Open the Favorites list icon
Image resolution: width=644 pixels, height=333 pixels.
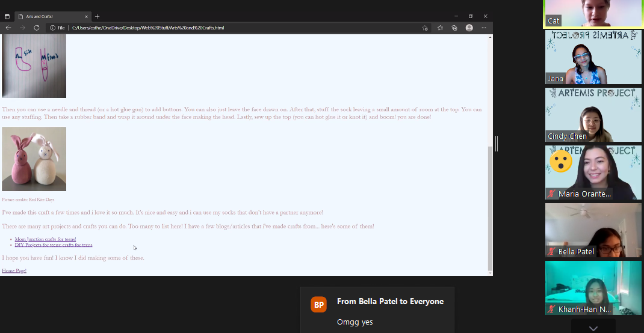[x=440, y=28]
